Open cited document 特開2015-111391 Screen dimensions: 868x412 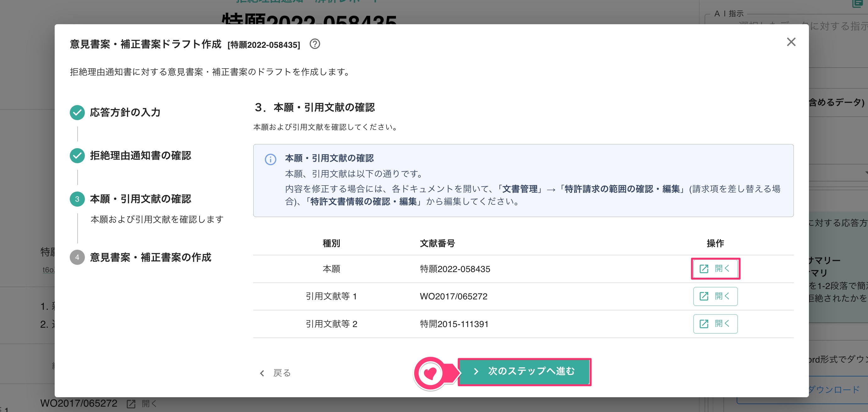[715, 324]
